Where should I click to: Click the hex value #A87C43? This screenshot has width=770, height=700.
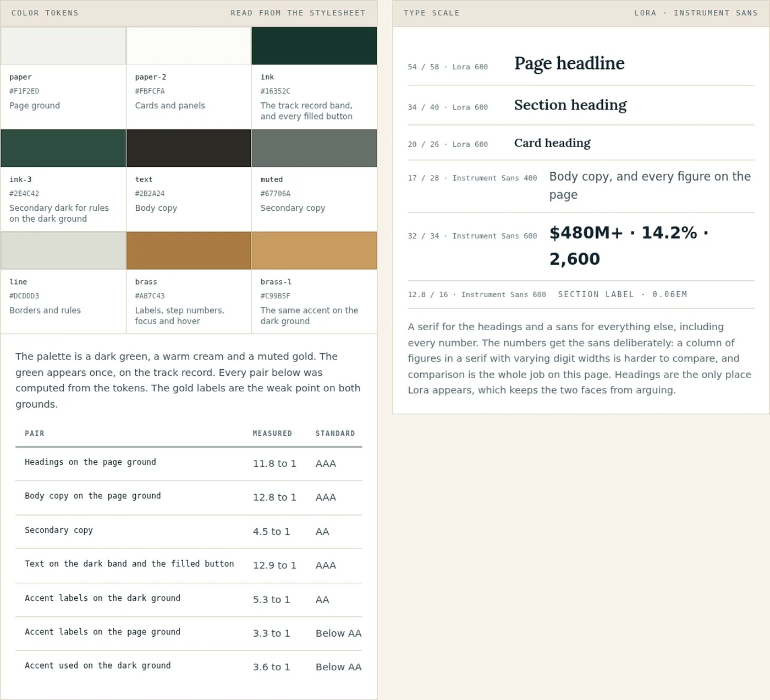[150, 296]
